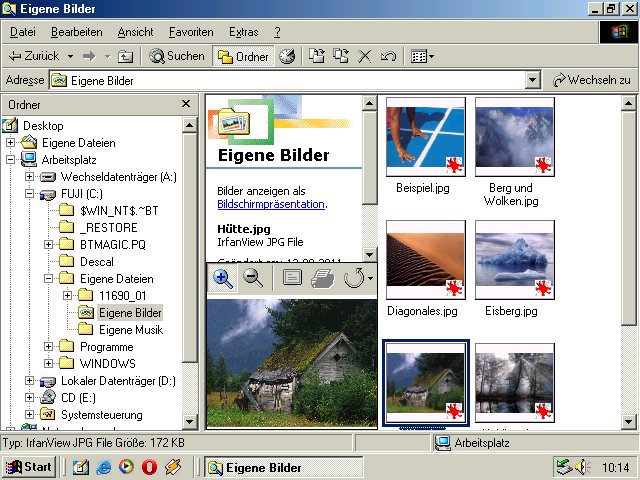Image resolution: width=640 pixels, height=480 pixels.
Task: Open the Datei menu
Action: (23, 32)
